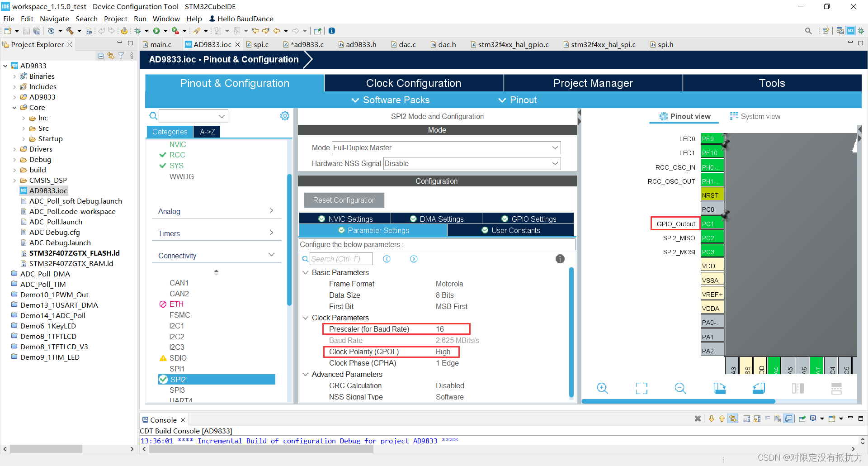Zoom out on the pinout chip view
Viewport: 868px width, 466px height.
680,388
